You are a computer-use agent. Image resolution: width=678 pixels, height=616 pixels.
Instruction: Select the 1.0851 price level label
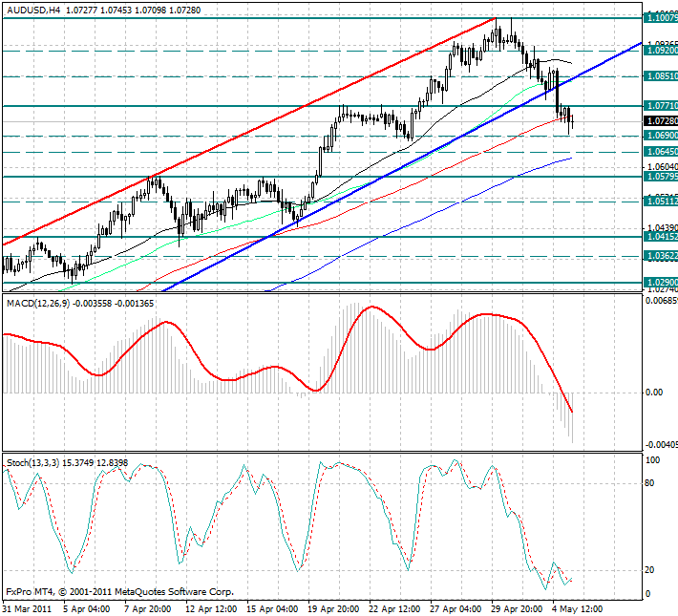coord(661,76)
